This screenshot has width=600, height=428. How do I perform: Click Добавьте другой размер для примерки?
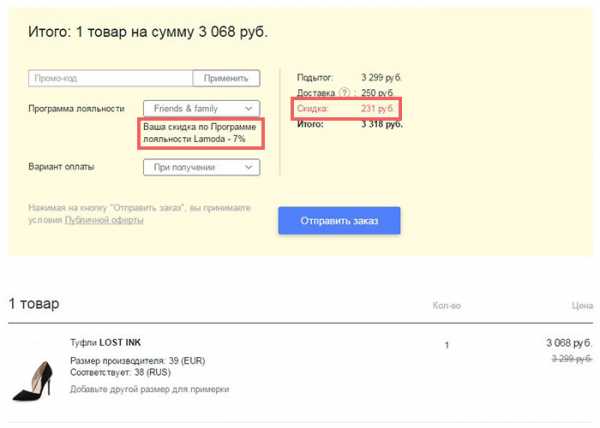149,389
